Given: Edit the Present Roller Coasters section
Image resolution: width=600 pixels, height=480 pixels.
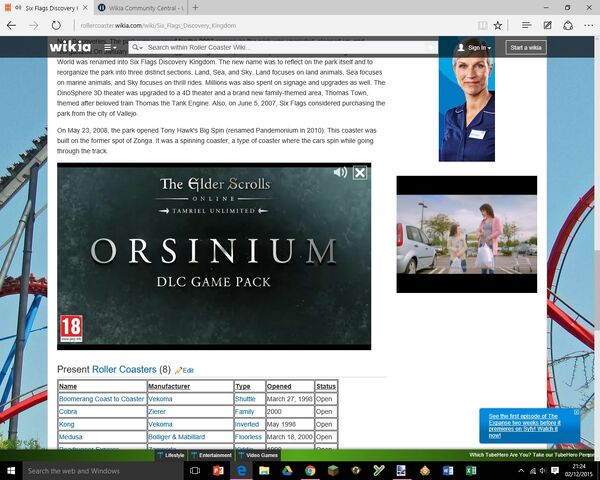Looking at the screenshot, I should coord(184,370).
